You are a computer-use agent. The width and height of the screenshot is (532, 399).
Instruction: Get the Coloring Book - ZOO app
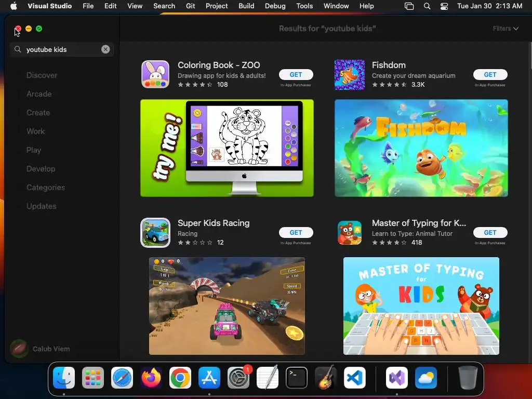pyautogui.click(x=296, y=75)
